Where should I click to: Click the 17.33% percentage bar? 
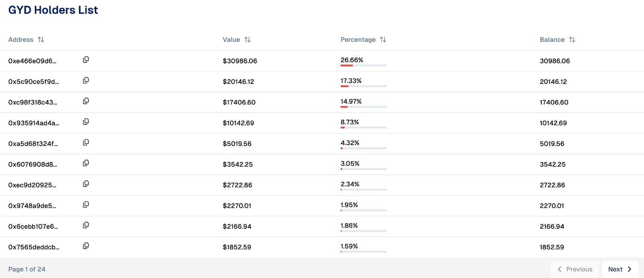coord(363,86)
